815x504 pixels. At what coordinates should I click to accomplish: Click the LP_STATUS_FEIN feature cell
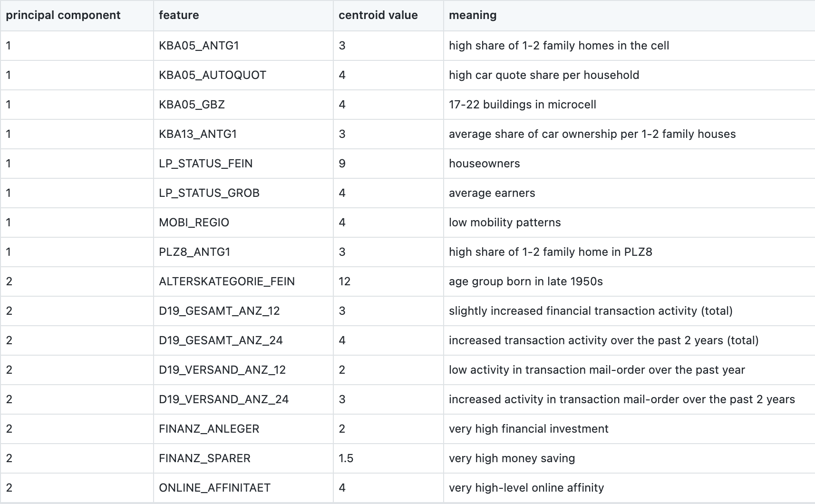[x=205, y=164]
